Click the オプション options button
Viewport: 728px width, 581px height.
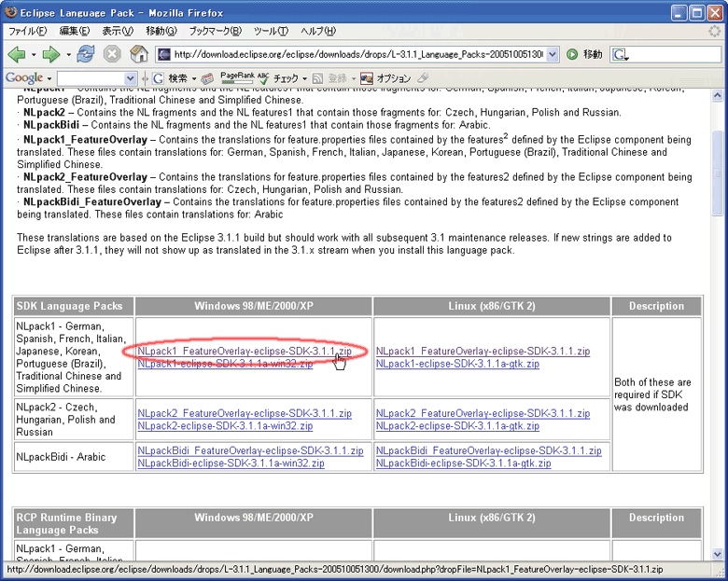(x=393, y=78)
